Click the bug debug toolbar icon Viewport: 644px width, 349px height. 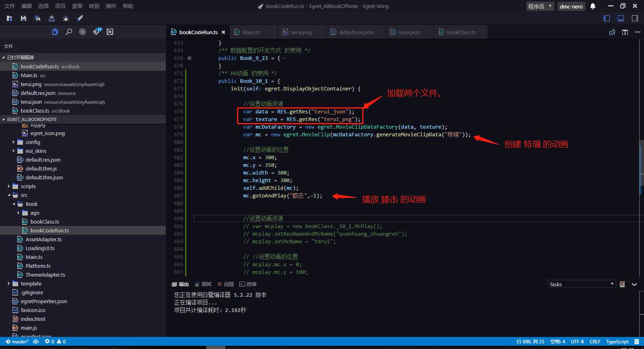click(x=66, y=18)
